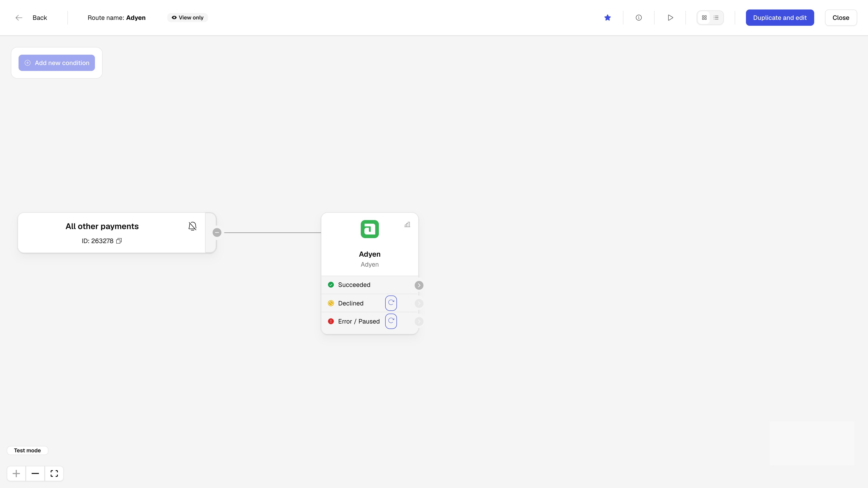868x488 pixels.
Task: Click the Route name: Adyen text
Action: [117, 18]
